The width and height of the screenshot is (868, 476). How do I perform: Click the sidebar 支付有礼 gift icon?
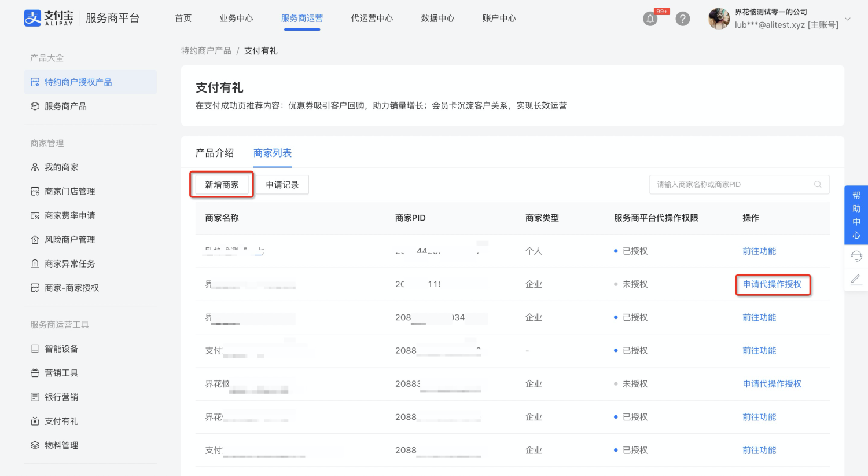(35, 421)
